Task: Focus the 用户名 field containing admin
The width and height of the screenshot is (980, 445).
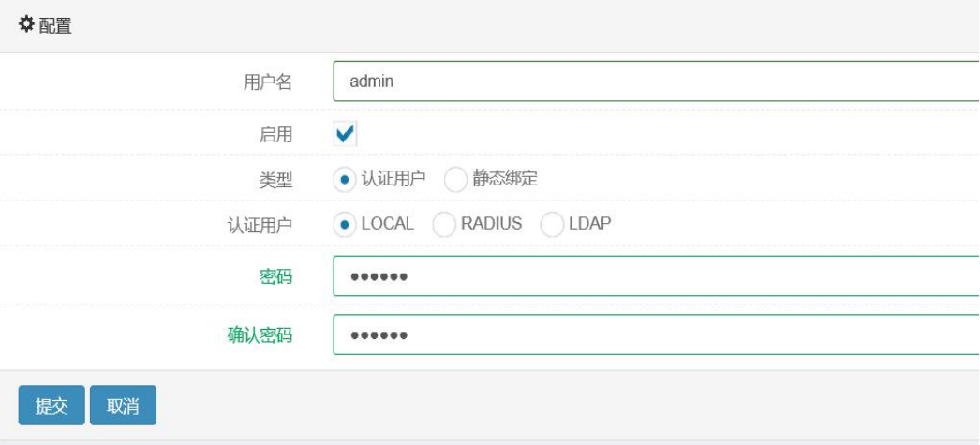Action: click(656, 81)
